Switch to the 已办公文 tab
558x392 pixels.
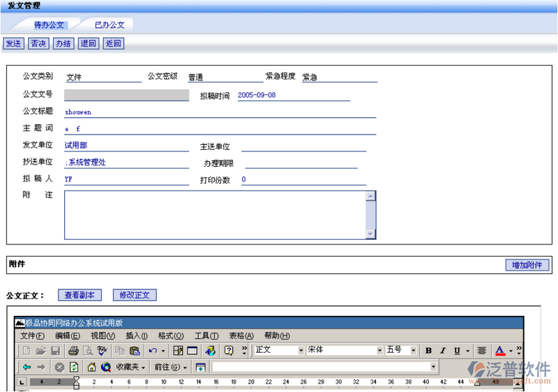tap(110, 25)
